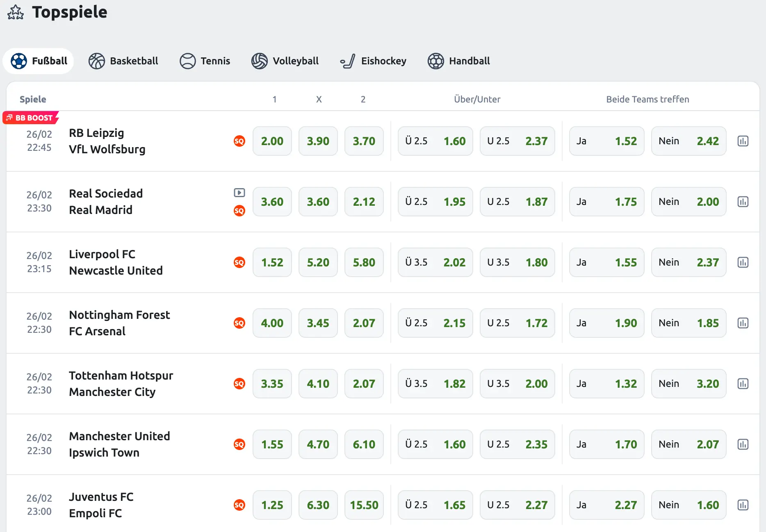Bet on Liverpool FC win at 1.52
766x532 pixels.
pyautogui.click(x=272, y=262)
